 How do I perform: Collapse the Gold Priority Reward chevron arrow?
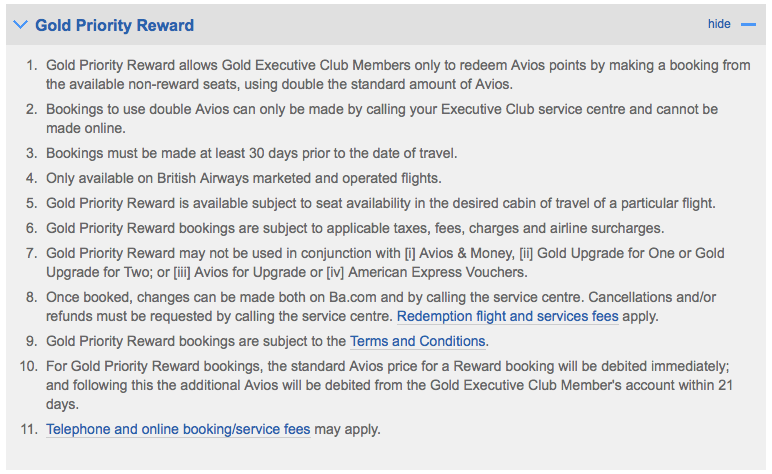coord(21,25)
